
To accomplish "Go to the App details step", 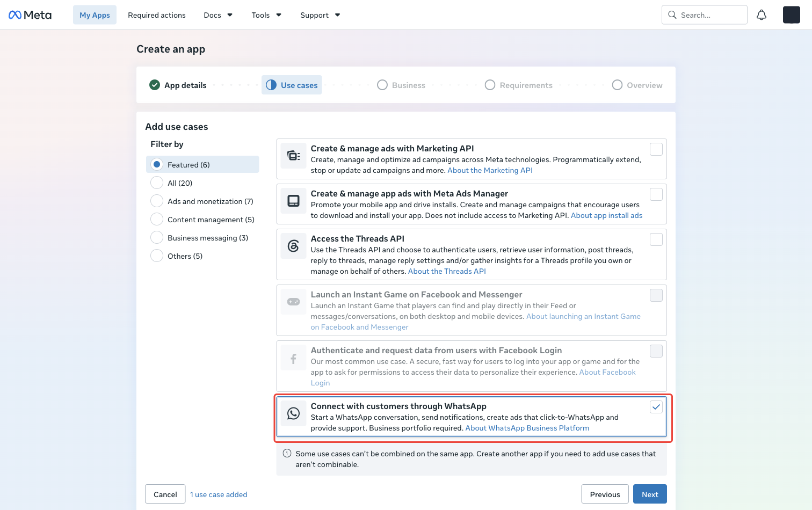I will coord(178,85).
